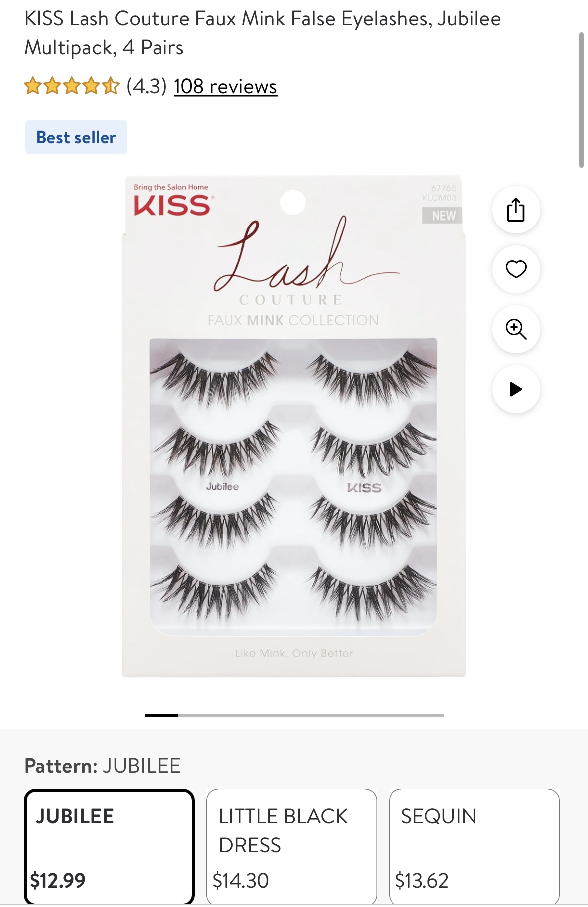Tap the Pattern: JUBILEE label

[102, 766]
